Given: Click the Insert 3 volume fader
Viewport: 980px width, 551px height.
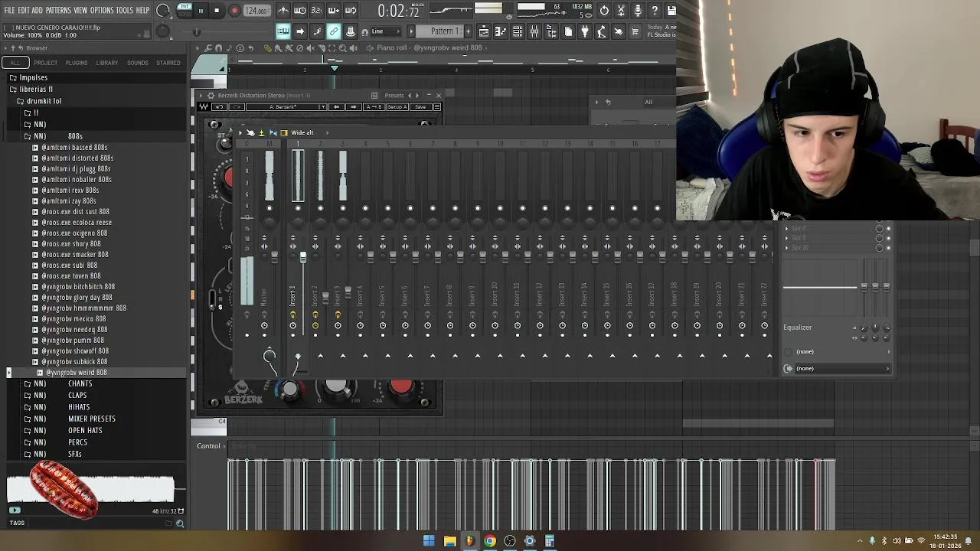Looking at the screenshot, I should 348,291.
